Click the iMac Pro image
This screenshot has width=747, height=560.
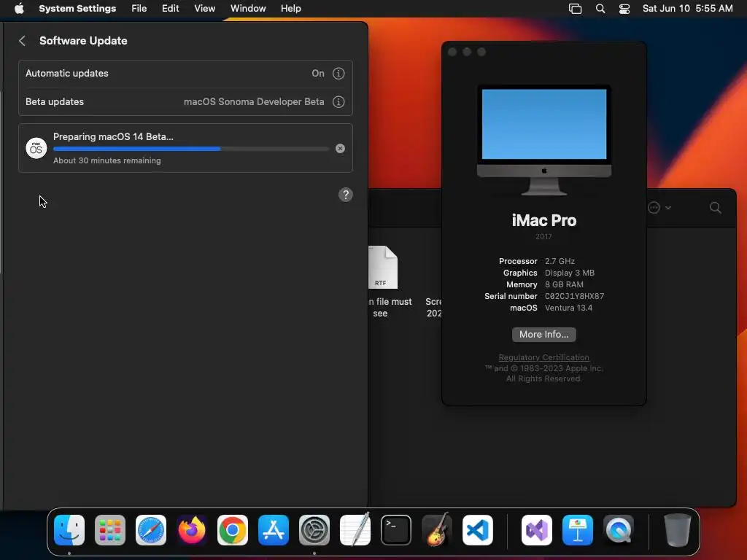click(x=544, y=140)
